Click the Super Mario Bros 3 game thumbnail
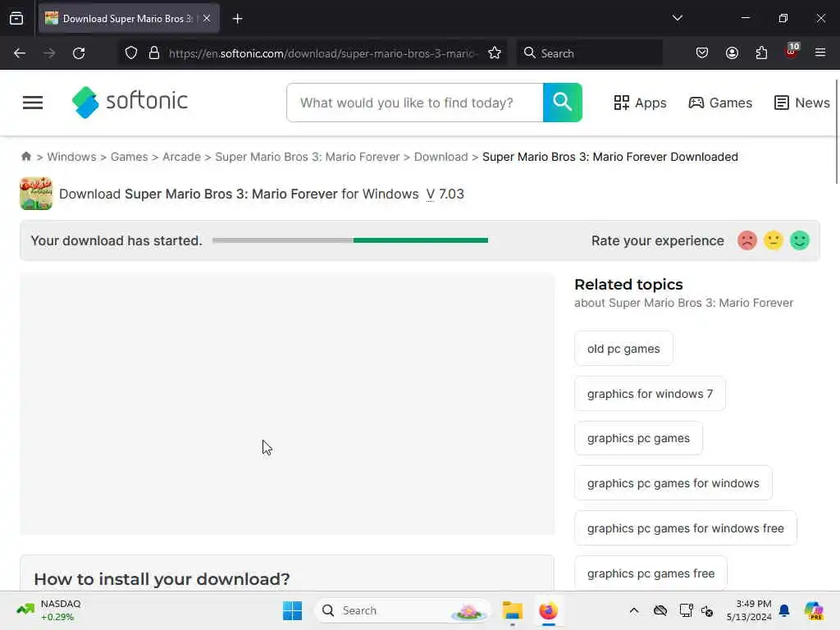This screenshot has height=630, width=840. pos(36,194)
